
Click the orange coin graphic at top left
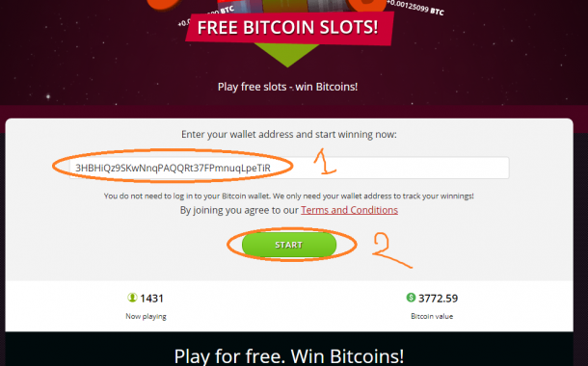pyautogui.click(x=163, y=5)
